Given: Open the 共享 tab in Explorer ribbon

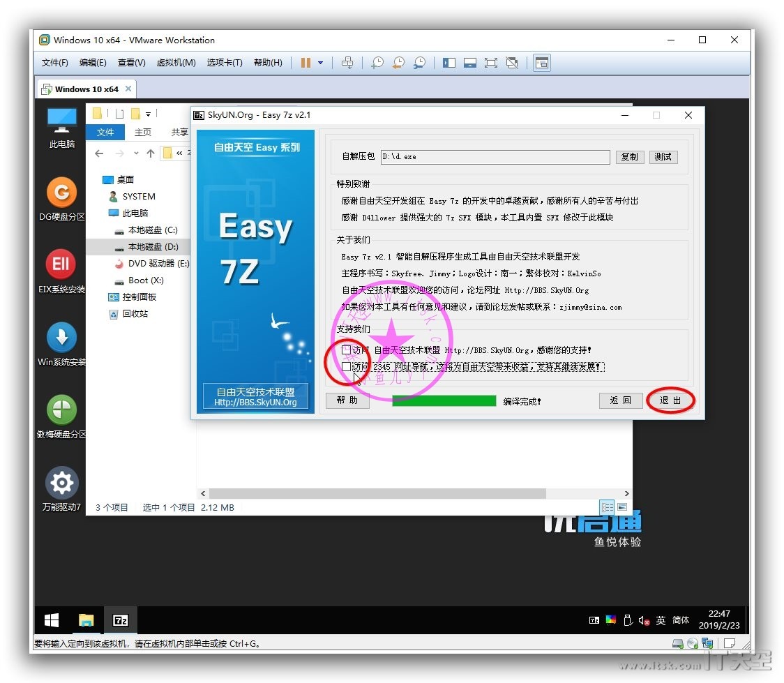Looking at the screenshot, I should tap(179, 132).
